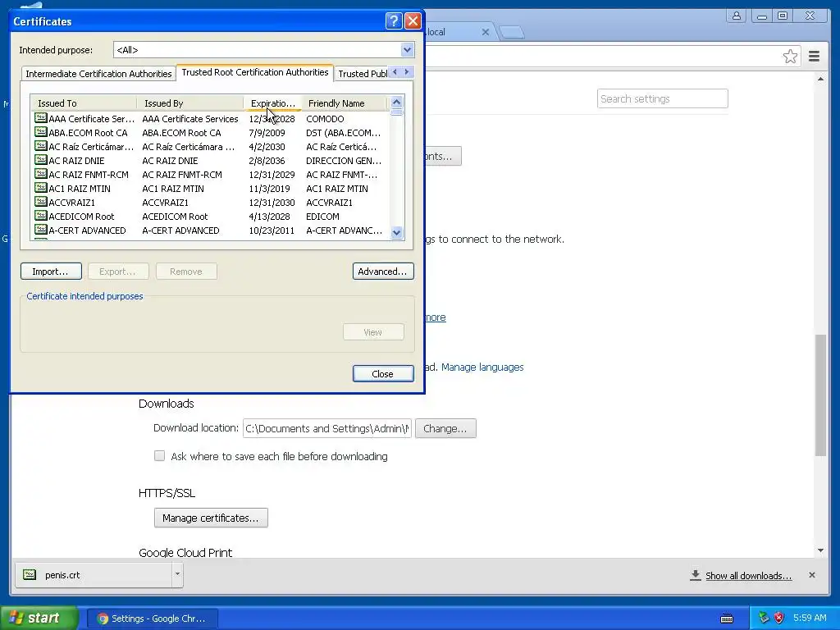840x630 pixels.
Task: Click the Import button
Action: 51,271
